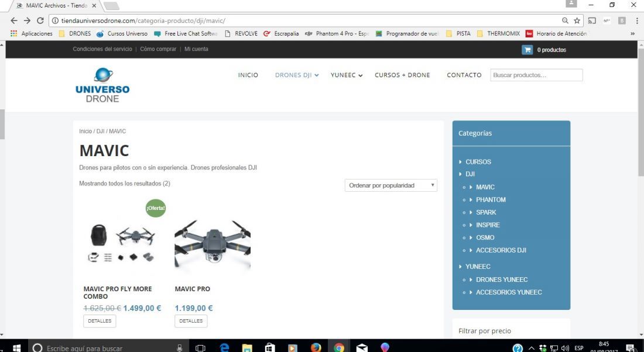Launch Microsoft Edge from the taskbar
The width and height of the screenshot is (644, 352).
[224, 348]
